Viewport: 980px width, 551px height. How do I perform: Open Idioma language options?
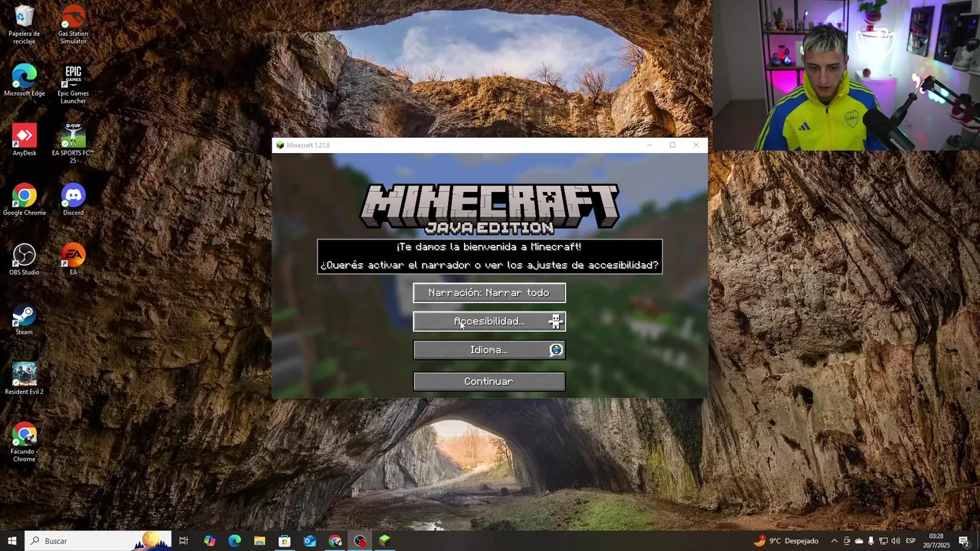[x=489, y=350]
